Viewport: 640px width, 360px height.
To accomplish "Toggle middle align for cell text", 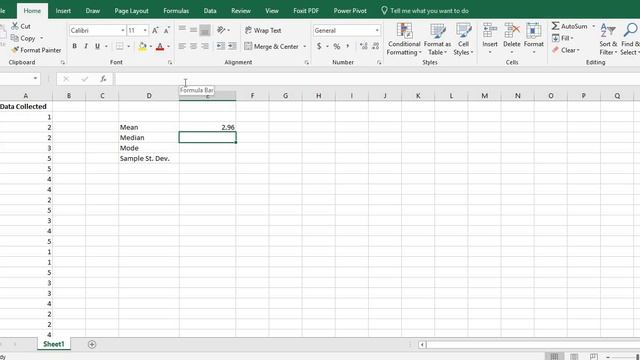I will pos(193,30).
